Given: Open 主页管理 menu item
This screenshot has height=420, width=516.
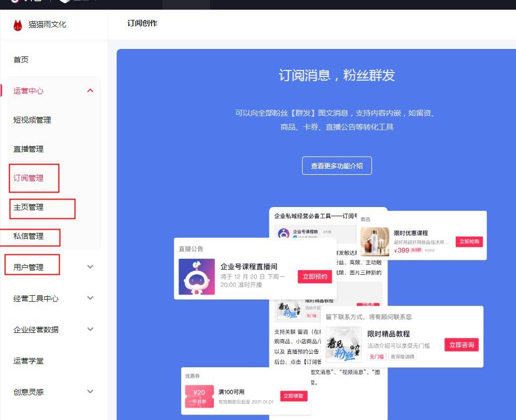Looking at the screenshot, I should tap(28, 207).
